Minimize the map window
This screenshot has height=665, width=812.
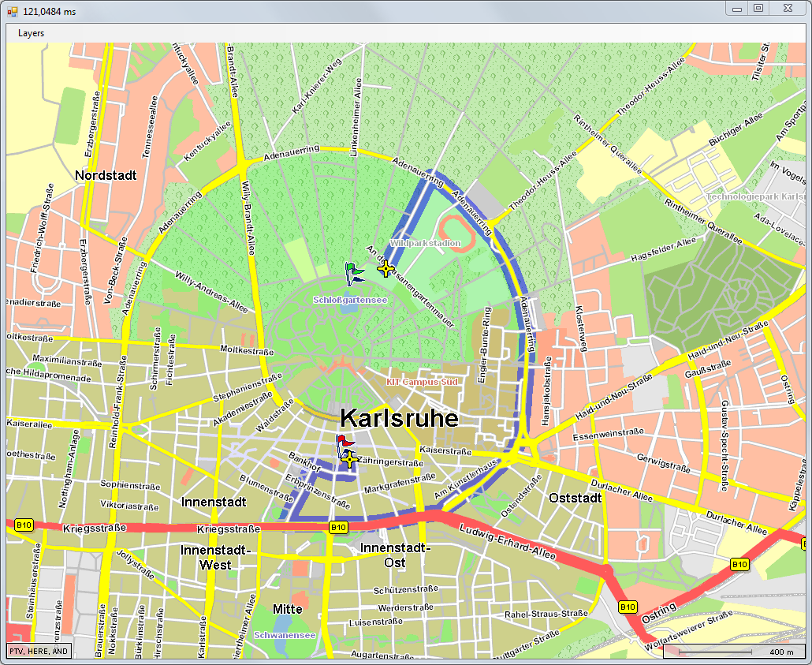click(736, 8)
